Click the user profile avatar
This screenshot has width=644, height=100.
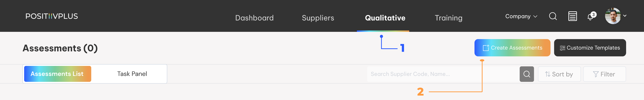[x=612, y=16]
